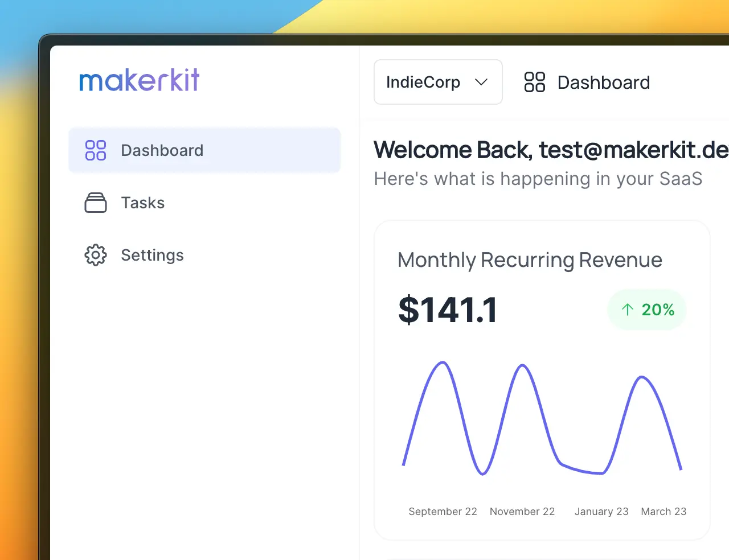Click the Monthly Recurring Revenue card title

pos(530,260)
